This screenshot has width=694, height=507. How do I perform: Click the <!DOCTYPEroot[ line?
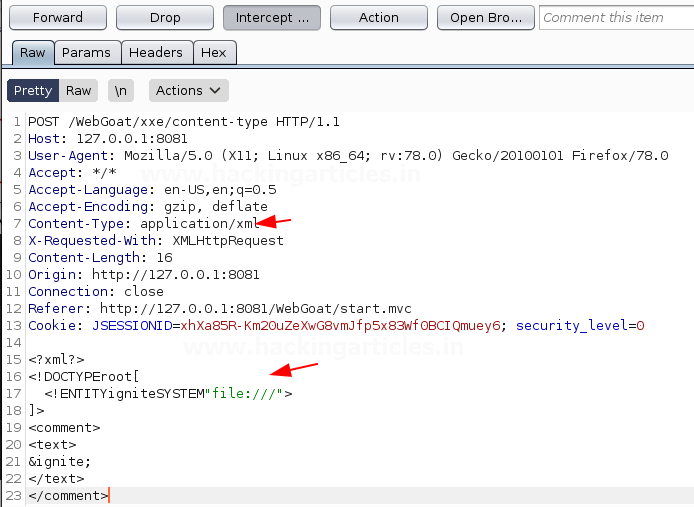tap(84, 377)
